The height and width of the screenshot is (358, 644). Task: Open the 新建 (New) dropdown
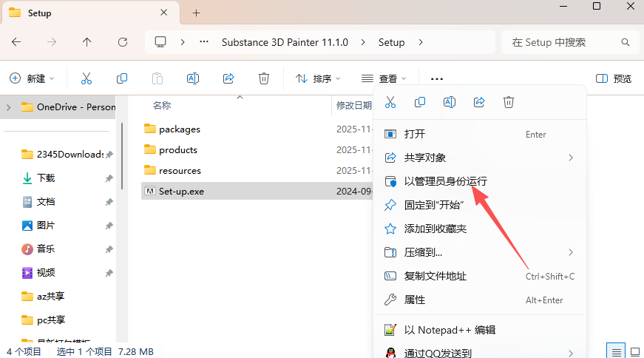click(x=32, y=78)
